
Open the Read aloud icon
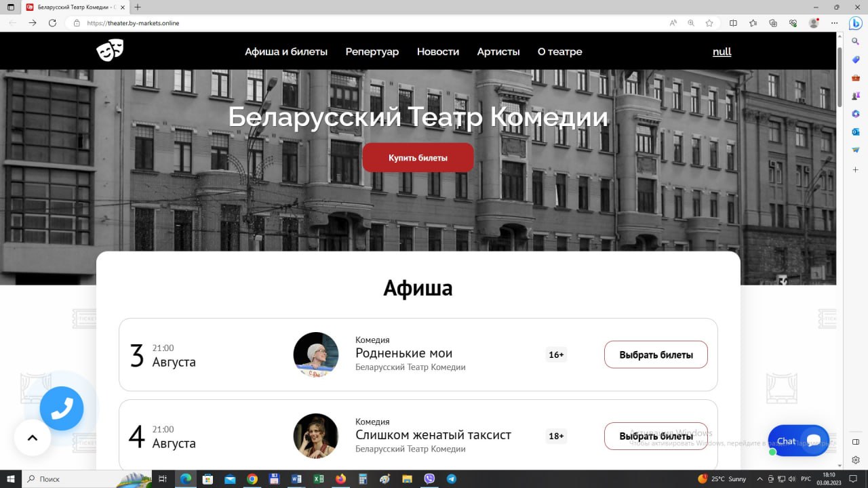[673, 23]
